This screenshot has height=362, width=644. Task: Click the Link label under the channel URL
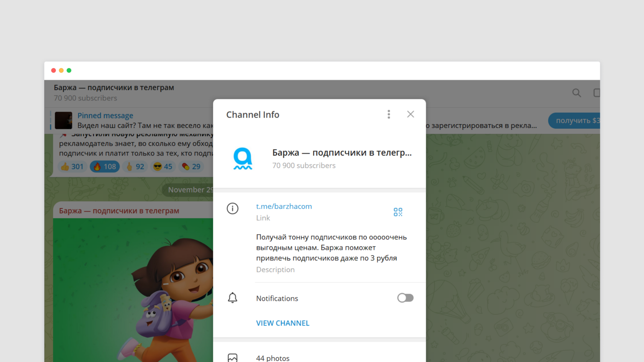(x=263, y=218)
